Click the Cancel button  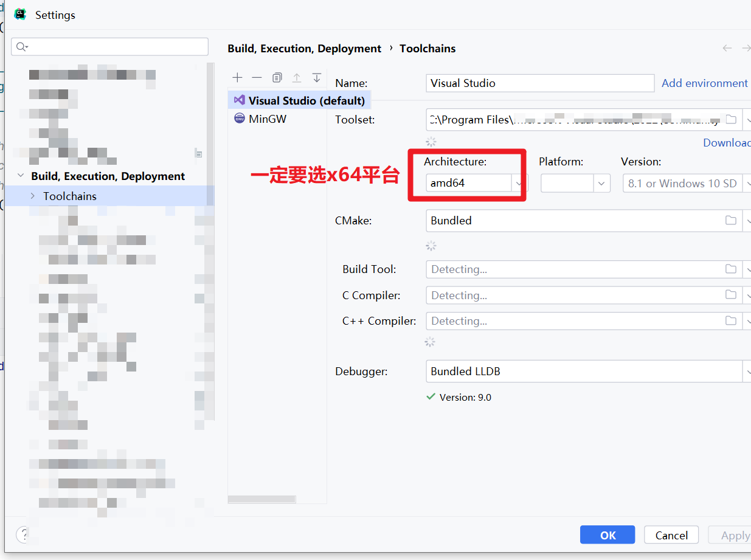(671, 535)
